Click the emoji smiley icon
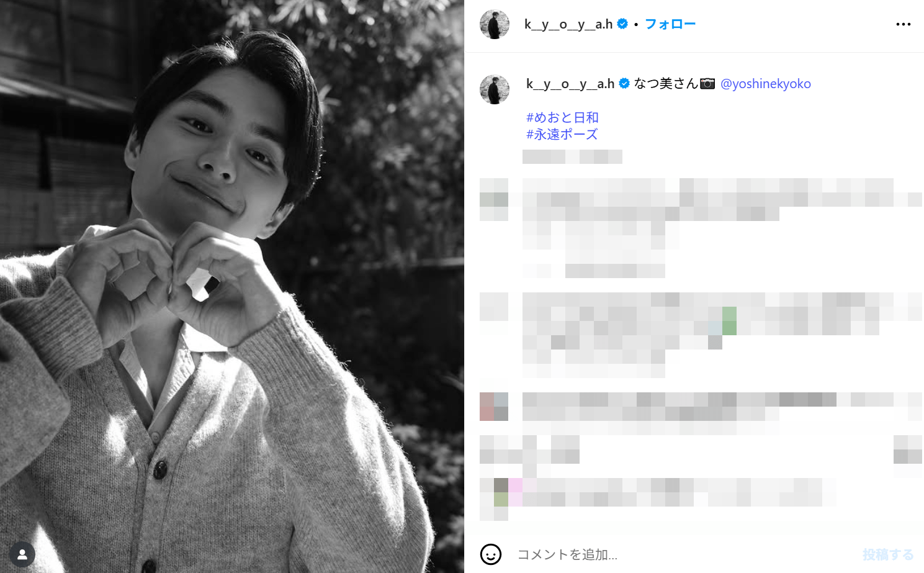924x573 pixels. tap(491, 554)
